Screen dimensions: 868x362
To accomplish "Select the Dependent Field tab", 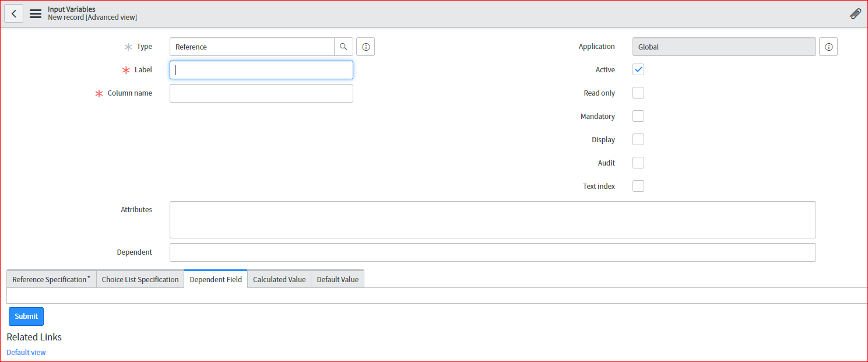I will tap(216, 279).
